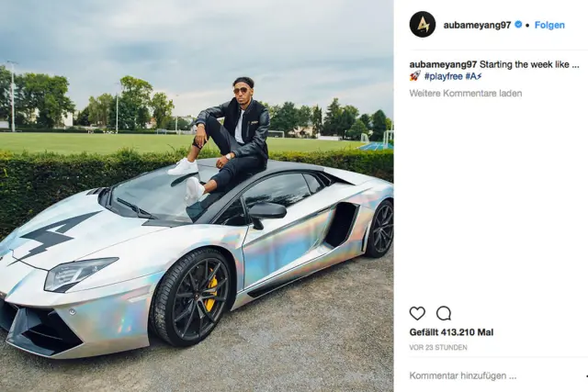Click the aubameyang97 name in the caption
Image resolution: width=588 pixels, height=392 pixels.
click(x=443, y=64)
